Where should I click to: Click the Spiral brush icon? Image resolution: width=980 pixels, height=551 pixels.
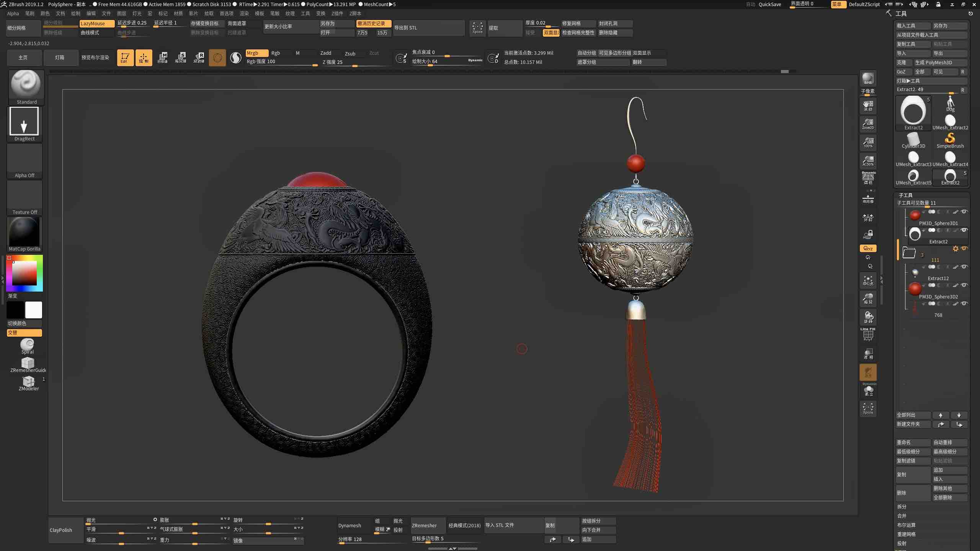pyautogui.click(x=27, y=344)
